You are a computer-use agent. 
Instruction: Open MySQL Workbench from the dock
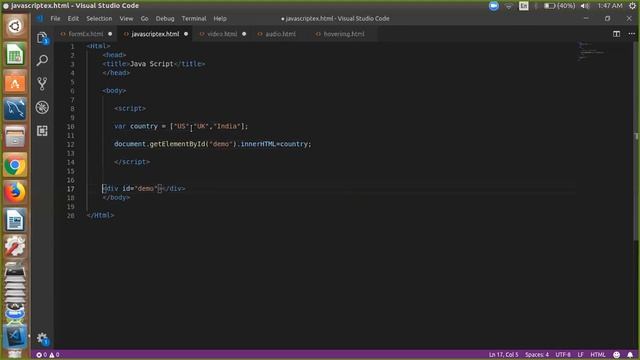tap(15, 109)
